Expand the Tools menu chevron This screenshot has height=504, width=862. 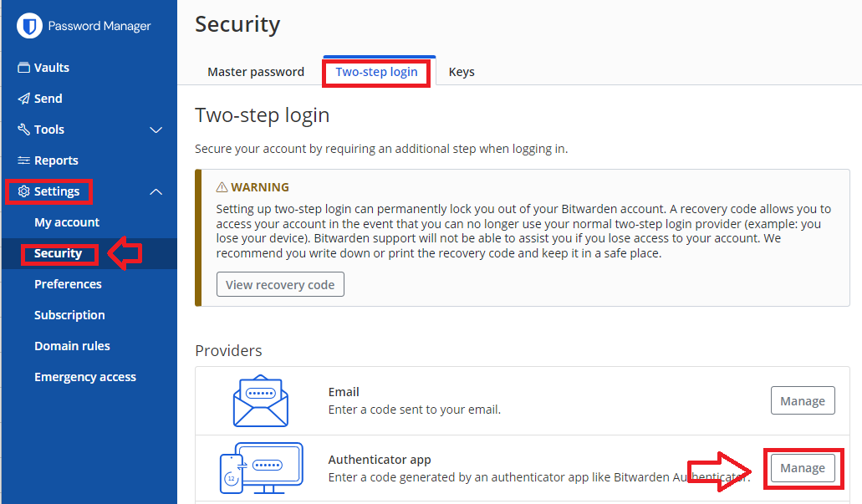pos(156,130)
